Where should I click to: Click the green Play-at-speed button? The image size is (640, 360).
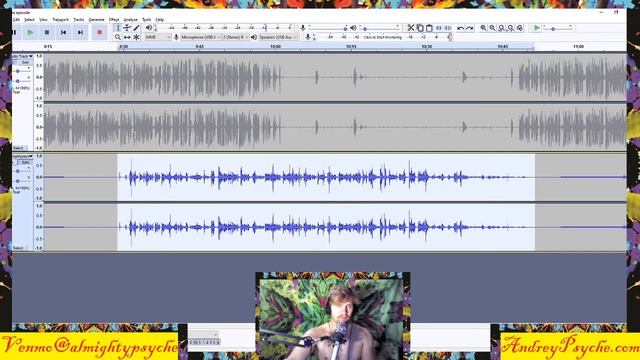(x=537, y=28)
